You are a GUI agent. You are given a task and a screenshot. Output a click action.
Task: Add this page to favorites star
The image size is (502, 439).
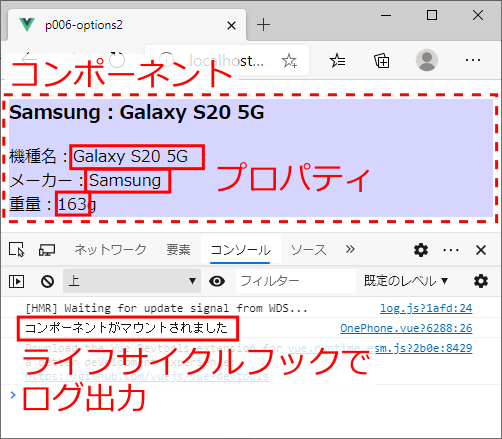289,61
